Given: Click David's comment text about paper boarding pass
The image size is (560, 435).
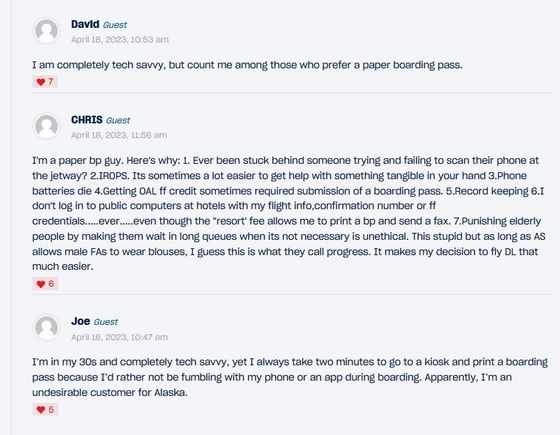Looking at the screenshot, I should pyautogui.click(x=247, y=65).
